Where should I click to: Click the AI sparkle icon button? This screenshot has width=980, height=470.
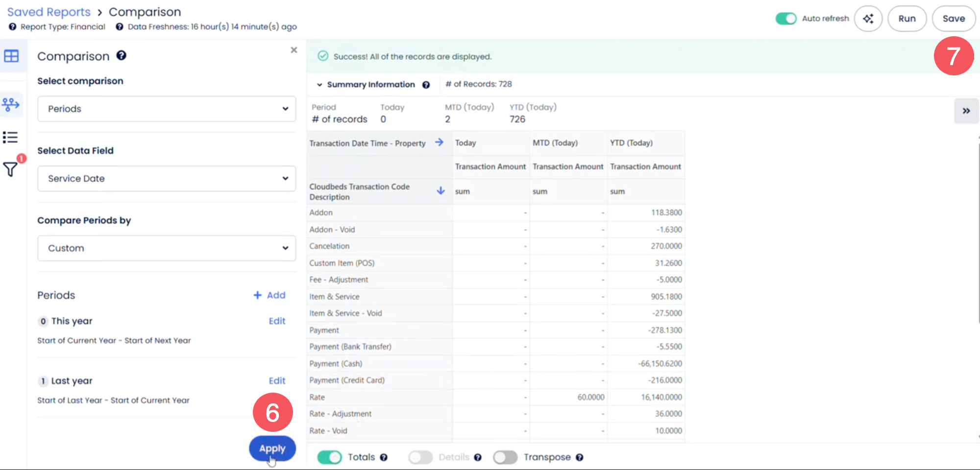pos(868,19)
